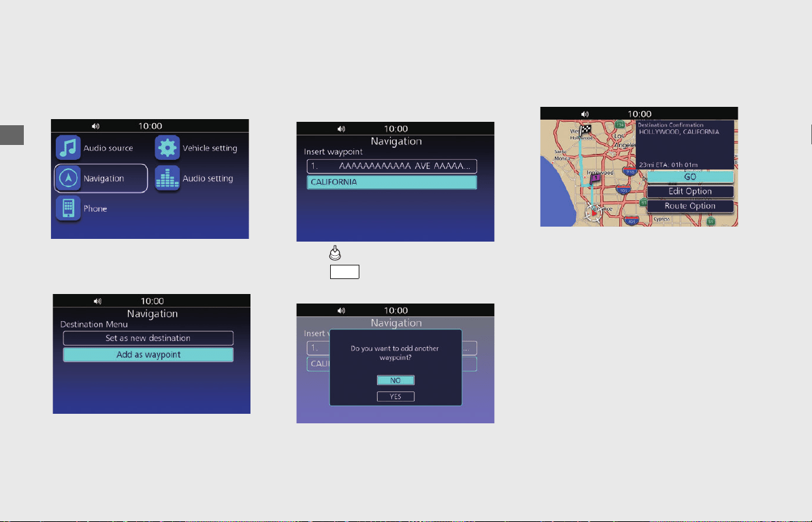Click the 23mi ETA: 01h 01m text
This screenshot has width=812, height=522.
click(x=668, y=165)
